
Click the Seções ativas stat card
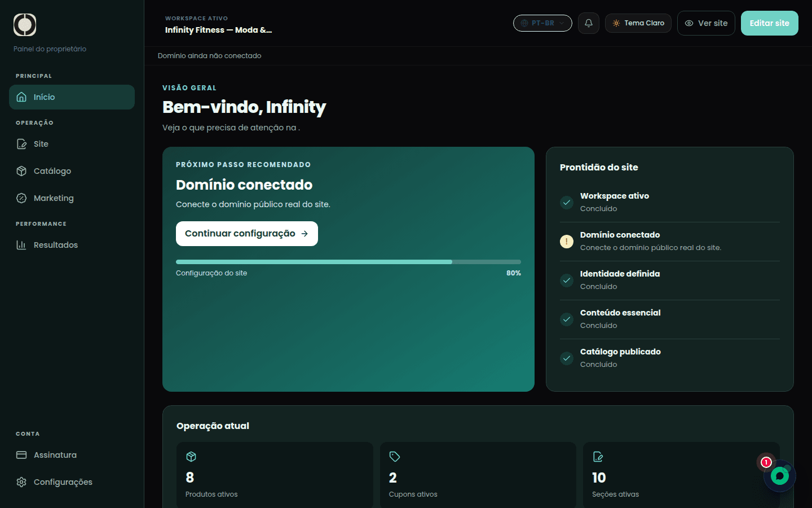(681, 475)
